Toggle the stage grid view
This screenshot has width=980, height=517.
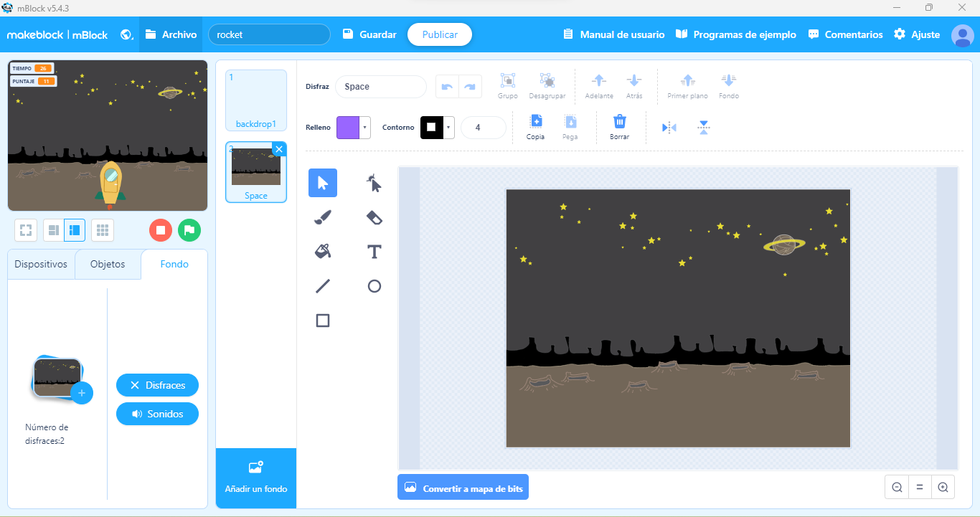103,230
